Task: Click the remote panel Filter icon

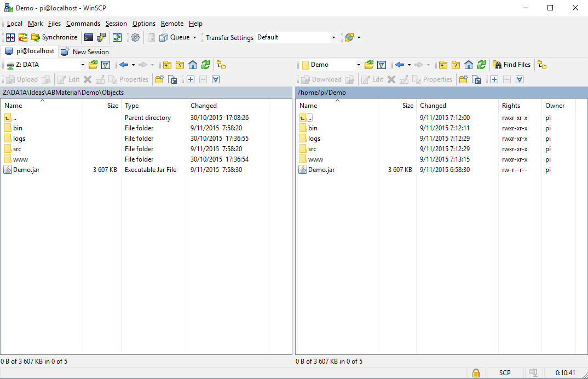Action: (382, 65)
